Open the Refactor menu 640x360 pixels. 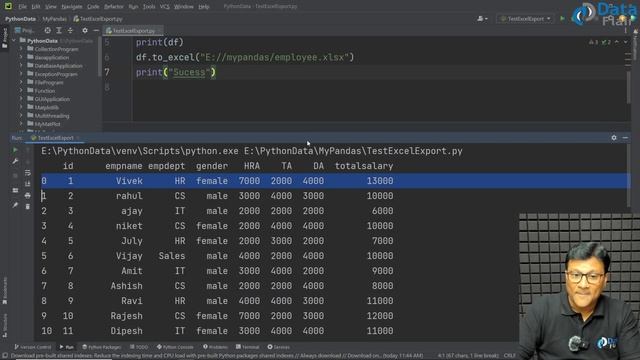coord(113,7)
